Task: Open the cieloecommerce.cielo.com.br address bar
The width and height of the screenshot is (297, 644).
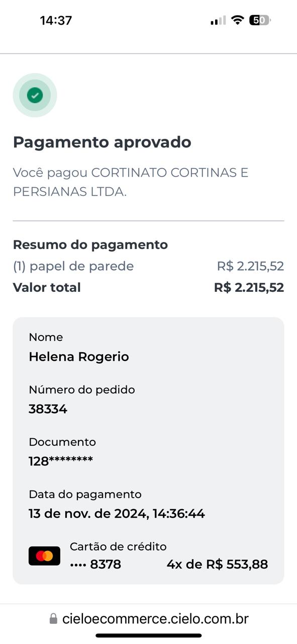Action: click(x=149, y=619)
